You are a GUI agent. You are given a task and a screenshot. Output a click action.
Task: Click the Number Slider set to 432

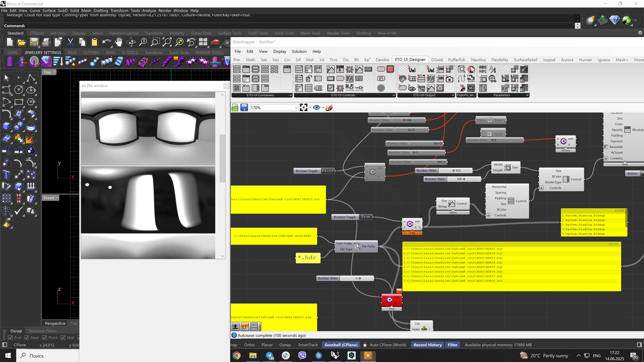(x=456, y=170)
